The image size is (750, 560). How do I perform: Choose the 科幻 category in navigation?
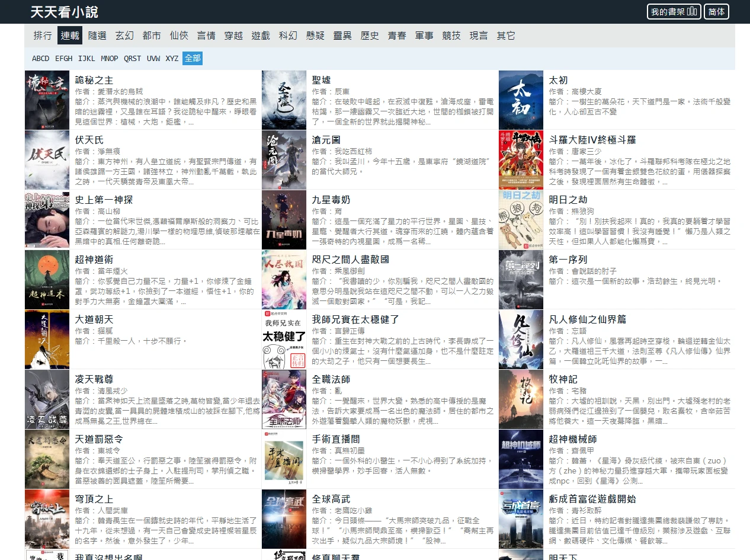tap(288, 36)
